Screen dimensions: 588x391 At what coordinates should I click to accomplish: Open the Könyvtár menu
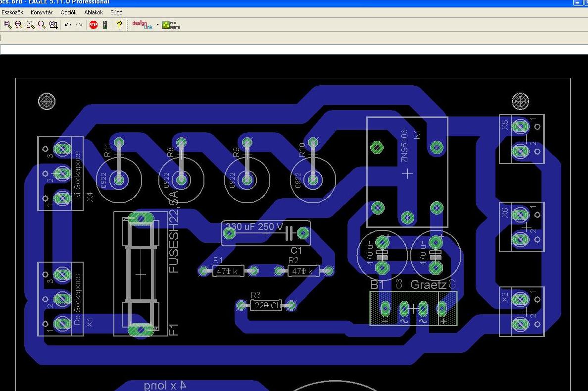click(42, 12)
